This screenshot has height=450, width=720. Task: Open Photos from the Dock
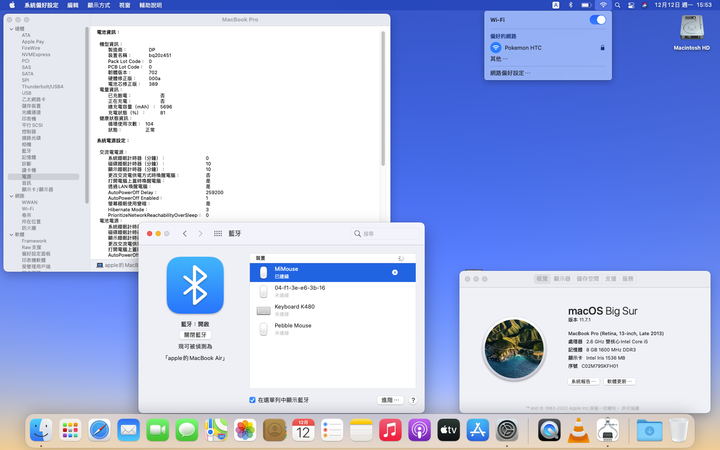(245, 430)
